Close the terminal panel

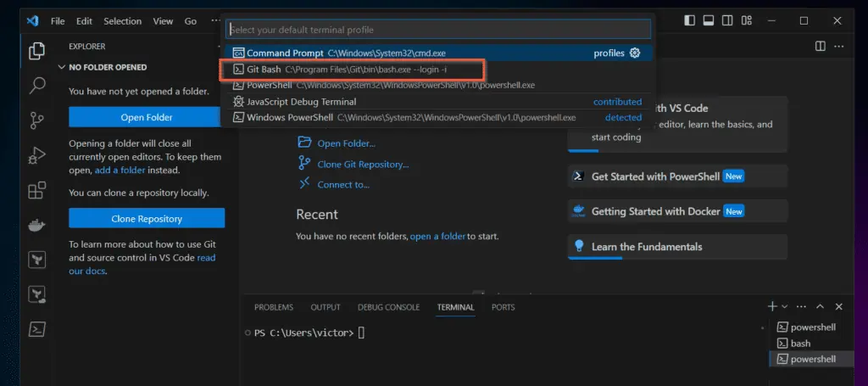838,306
